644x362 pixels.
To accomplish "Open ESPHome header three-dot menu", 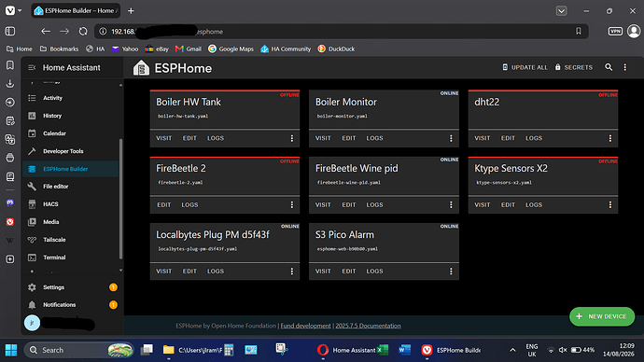I will 625,67.
